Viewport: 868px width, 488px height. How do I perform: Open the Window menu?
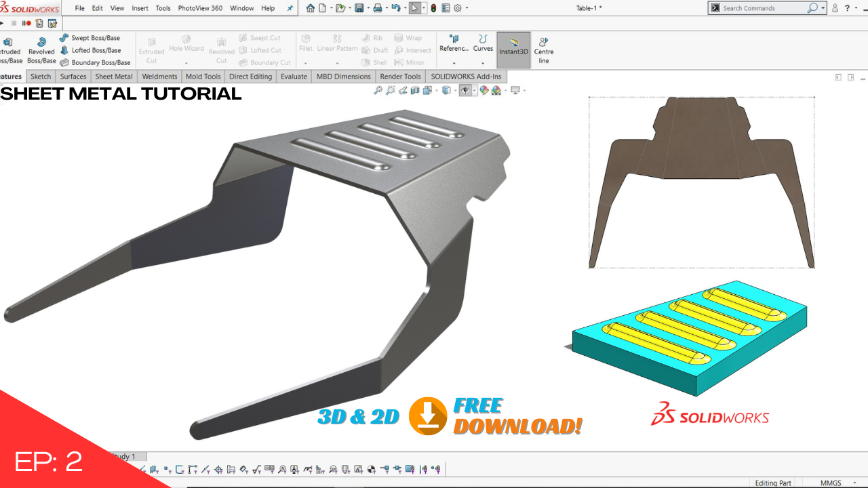click(242, 8)
